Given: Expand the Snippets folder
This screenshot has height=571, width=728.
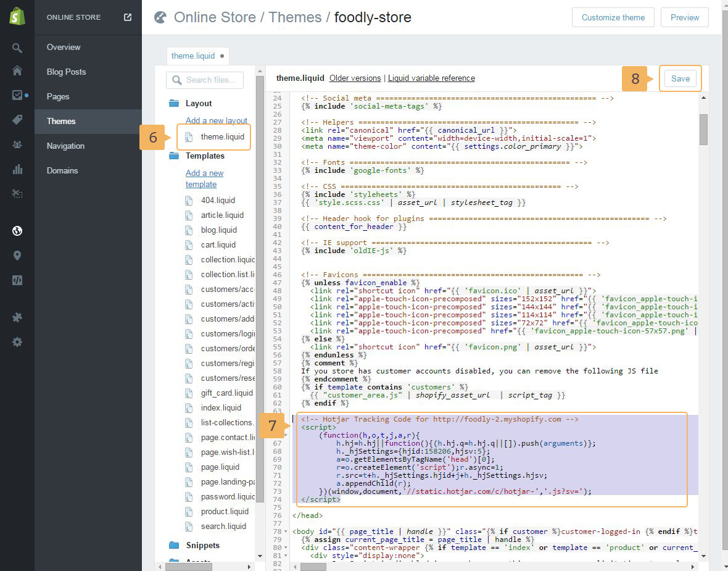Looking at the screenshot, I should [174, 546].
